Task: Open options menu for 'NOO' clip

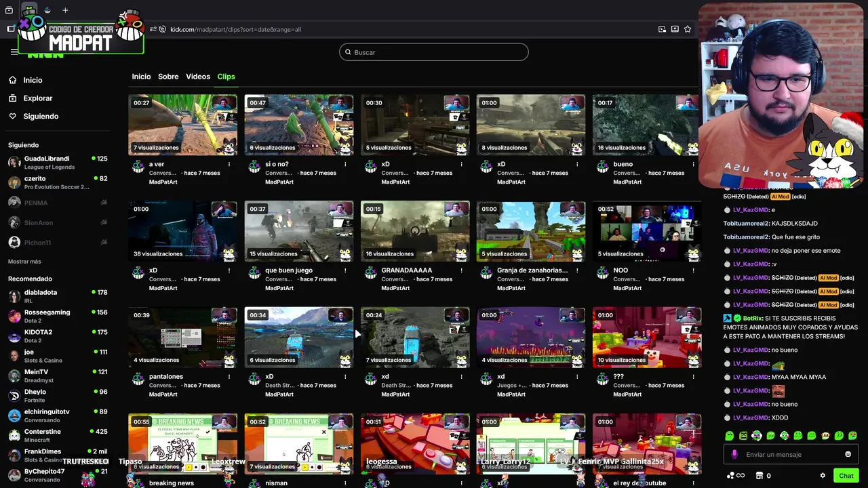Action: [693, 270]
